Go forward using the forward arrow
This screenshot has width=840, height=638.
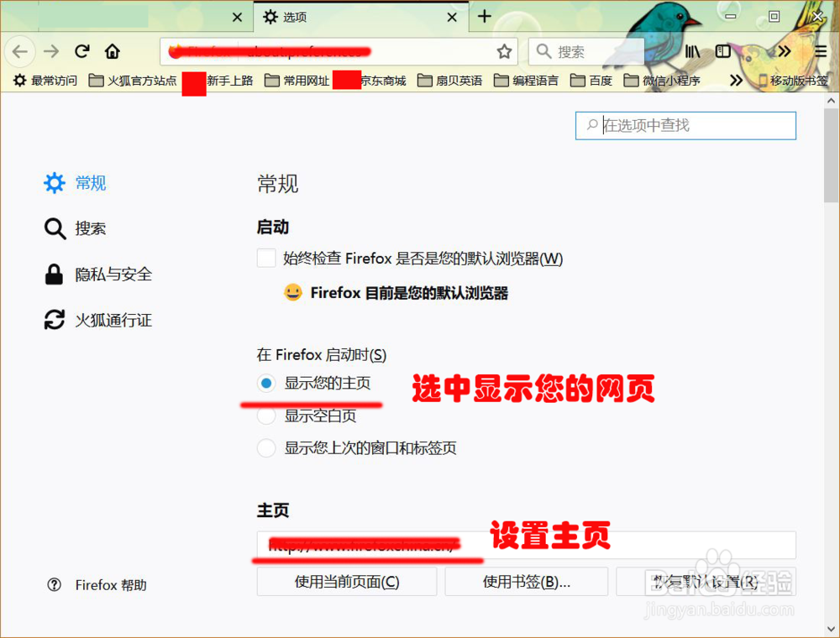pos(51,51)
